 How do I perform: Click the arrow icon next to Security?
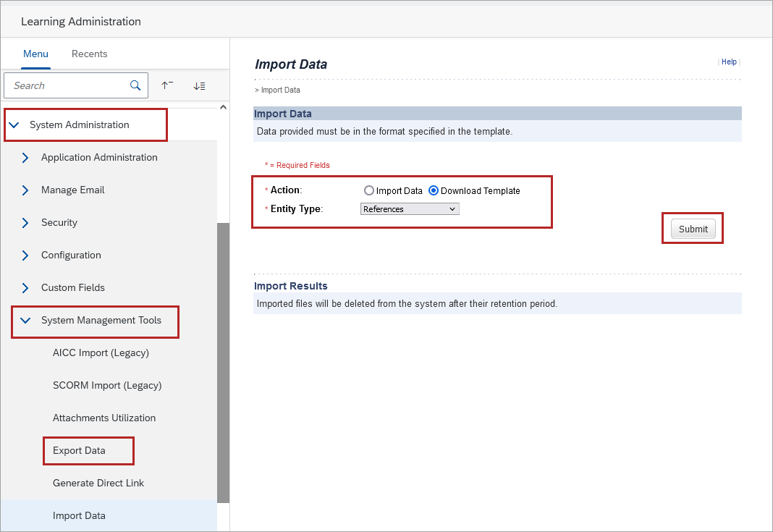point(25,222)
